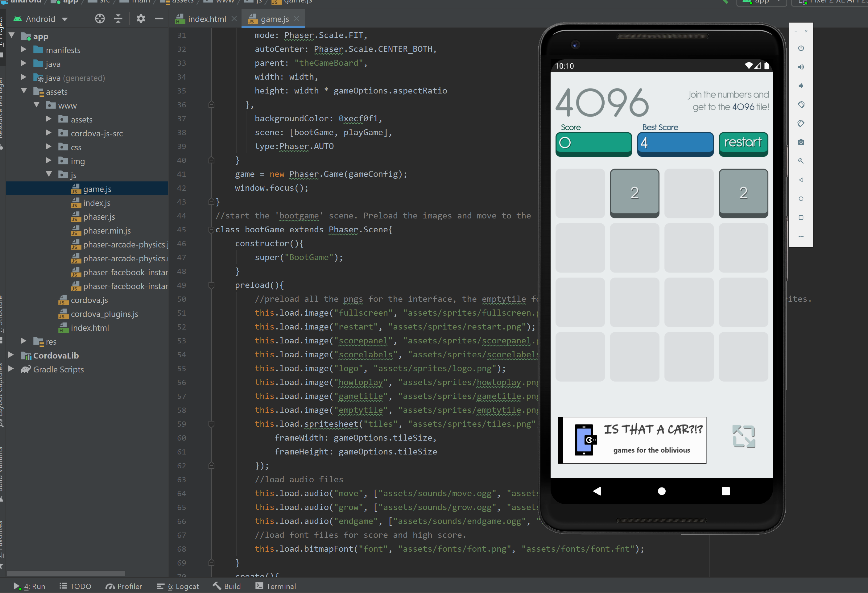Image resolution: width=868 pixels, height=593 pixels.
Task: Collapse all nodes with the Collapse All icon
Action: tap(118, 18)
